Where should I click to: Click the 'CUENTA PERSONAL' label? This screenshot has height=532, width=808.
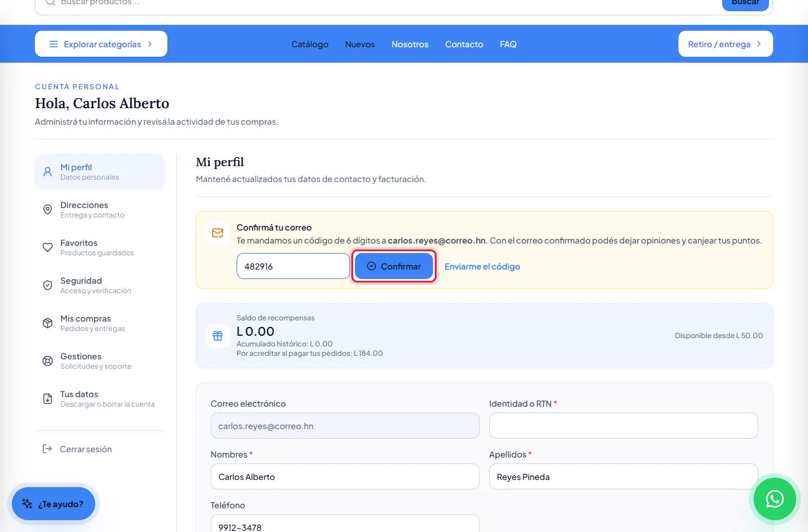coord(77,87)
